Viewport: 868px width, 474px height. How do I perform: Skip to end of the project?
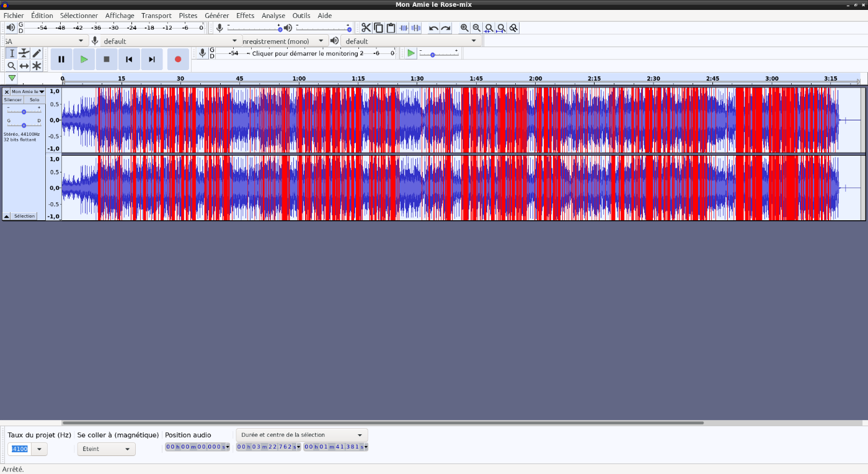152,60
